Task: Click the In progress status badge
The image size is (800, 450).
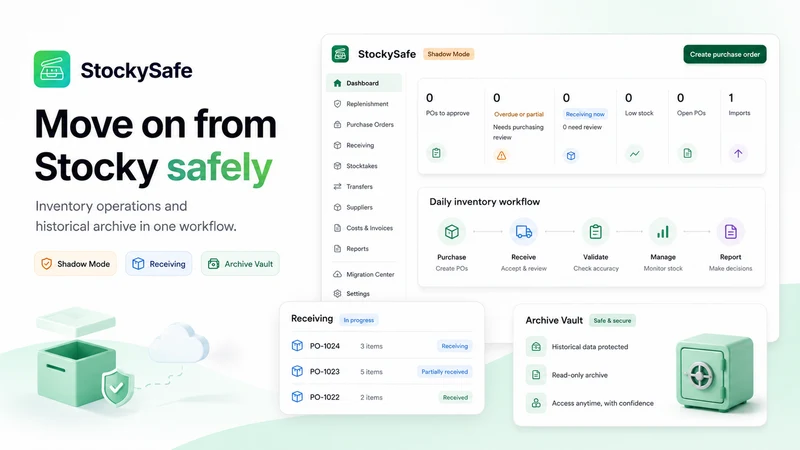Action: 359,320
